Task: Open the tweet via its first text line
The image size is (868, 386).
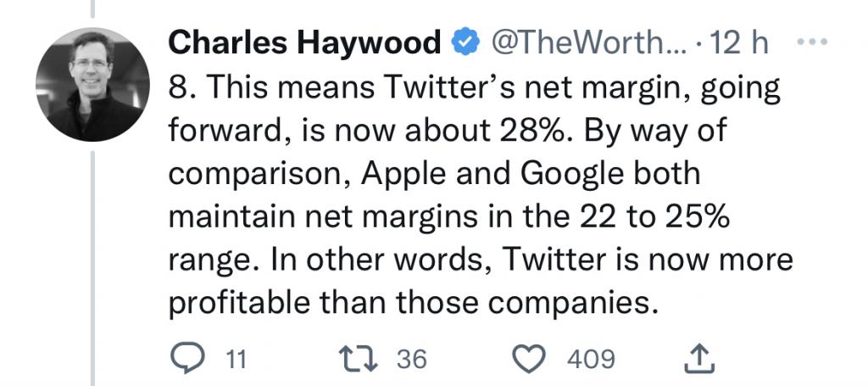Action: tap(475, 87)
